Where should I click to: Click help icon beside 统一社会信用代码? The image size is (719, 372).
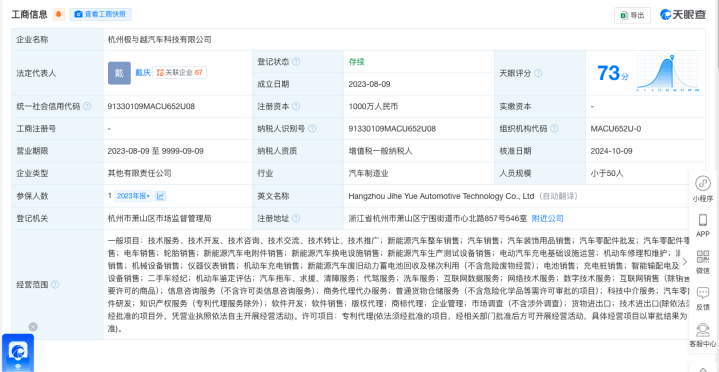click(87, 106)
